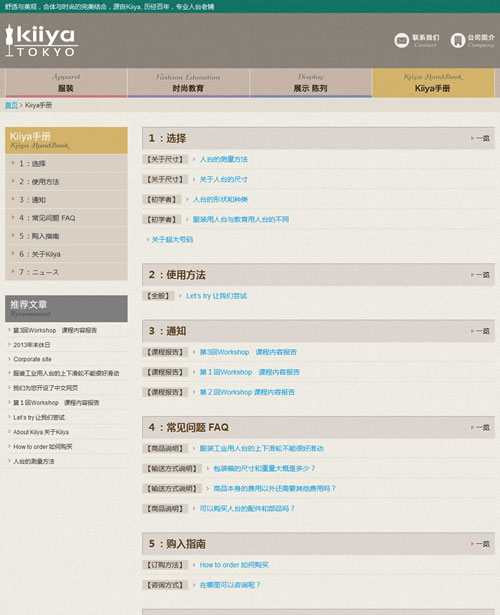
Task: Open recommended article 第１回Workshop 课程内容报告
Action: pyautogui.click(x=56, y=403)
